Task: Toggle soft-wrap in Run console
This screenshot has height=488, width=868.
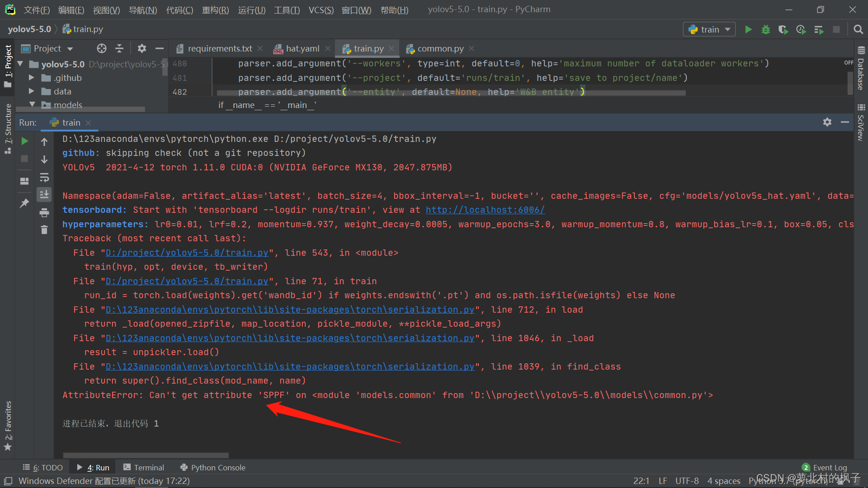Action: click(x=44, y=177)
